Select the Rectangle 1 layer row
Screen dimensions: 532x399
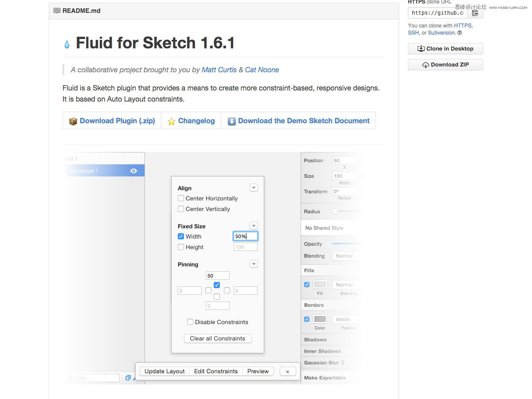[x=104, y=171]
